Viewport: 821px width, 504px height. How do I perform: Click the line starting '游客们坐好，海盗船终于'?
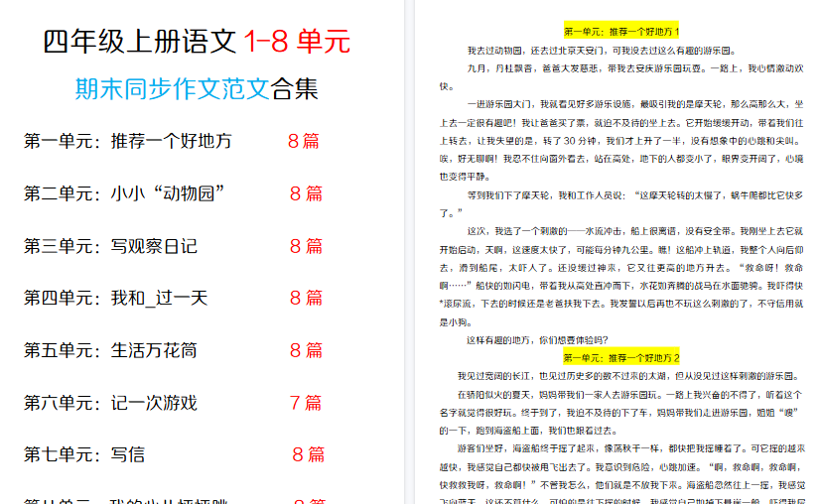pyautogui.click(x=631, y=449)
